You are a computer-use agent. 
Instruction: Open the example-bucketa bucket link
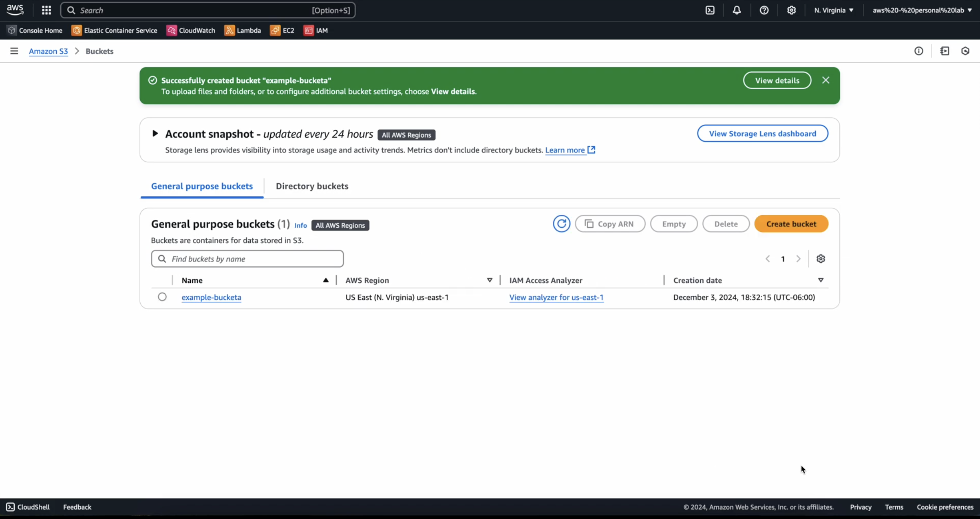coord(211,297)
